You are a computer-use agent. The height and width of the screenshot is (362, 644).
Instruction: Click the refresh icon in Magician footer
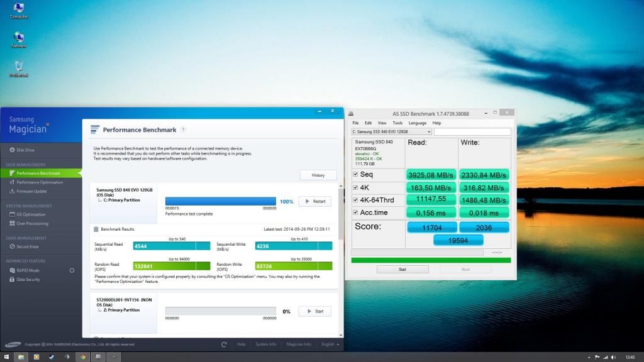[224, 344]
